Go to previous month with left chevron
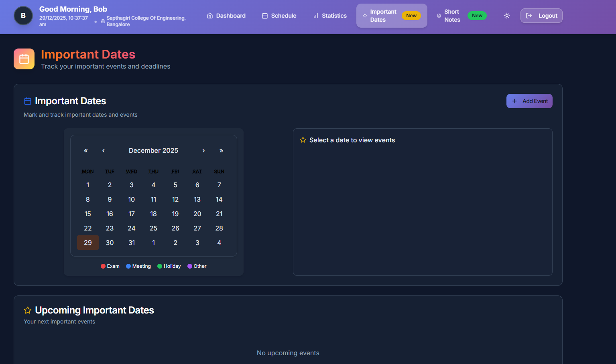The image size is (616, 364). coord(103,151)
